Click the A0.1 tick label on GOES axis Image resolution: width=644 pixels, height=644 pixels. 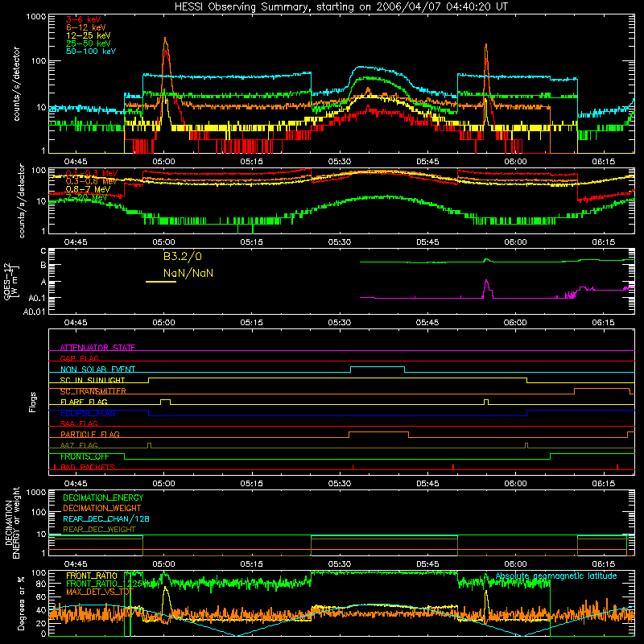click(x=37, y=298)
